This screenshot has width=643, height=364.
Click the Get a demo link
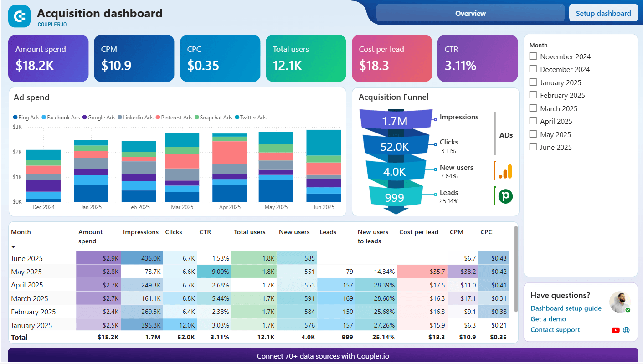(548, 319)
